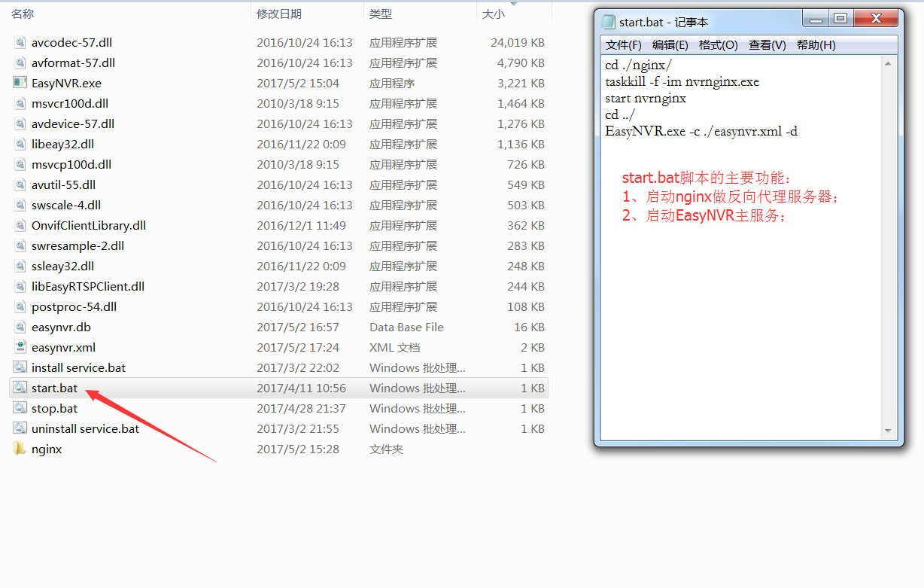This screenshot has width=924, height=588.
Task: Click the Data Base File type cell
Action: [x=406, y=327]
